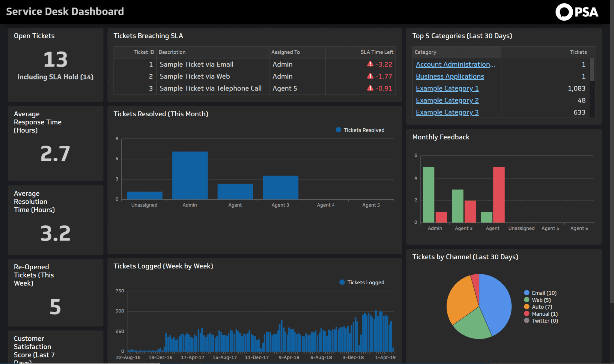Click the Web legend marker in pie legend

pos(526,300)
